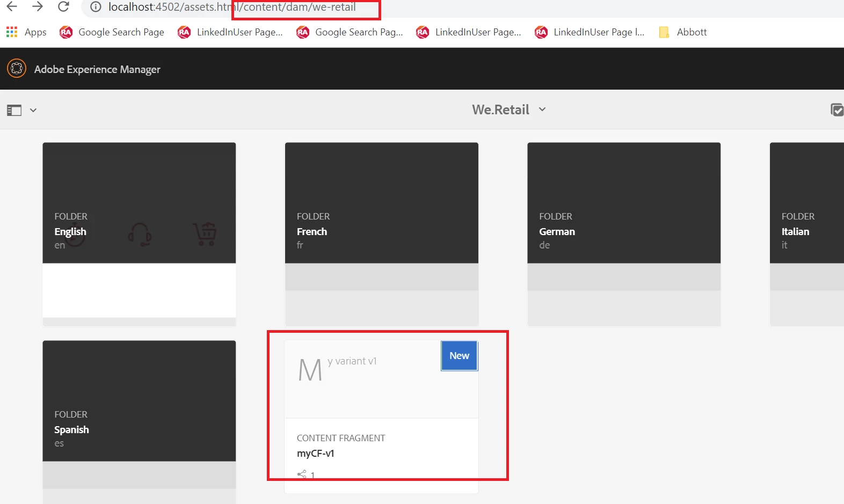Open the Italian folder card
Screen dimensions: 844x504
(807, 234)
